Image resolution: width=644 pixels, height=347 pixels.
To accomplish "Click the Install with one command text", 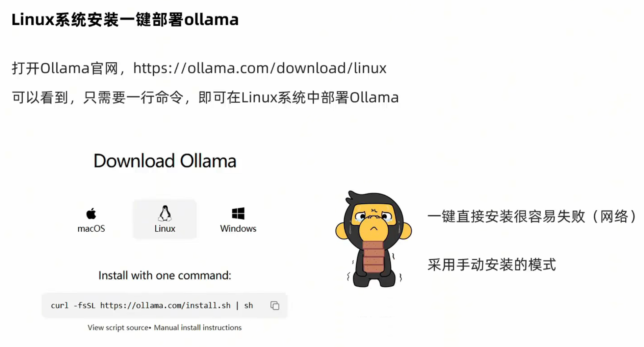I will coord(165,276).
